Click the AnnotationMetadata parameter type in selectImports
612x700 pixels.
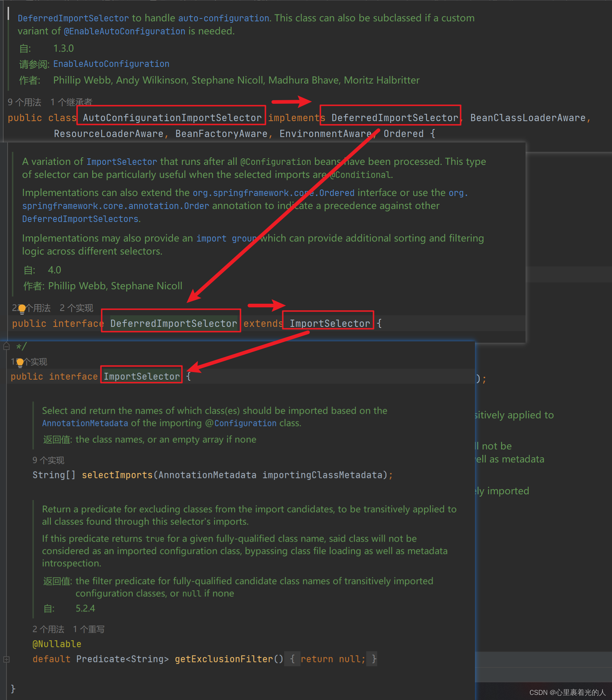(207, 475)
